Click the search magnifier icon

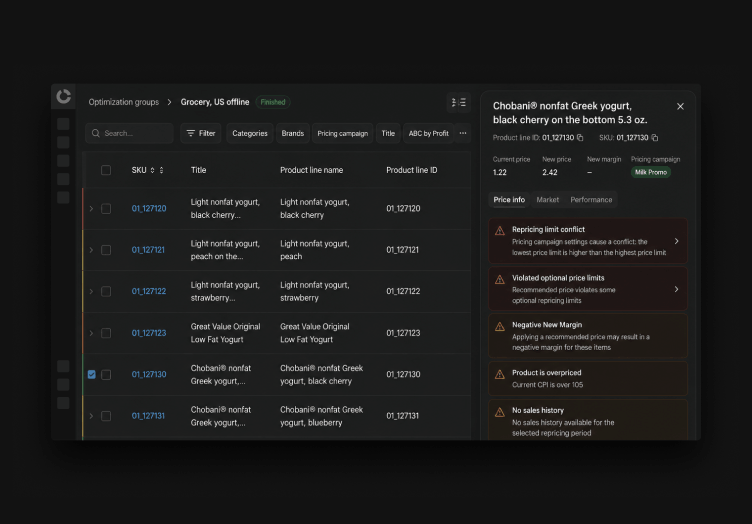coord(96,133)
